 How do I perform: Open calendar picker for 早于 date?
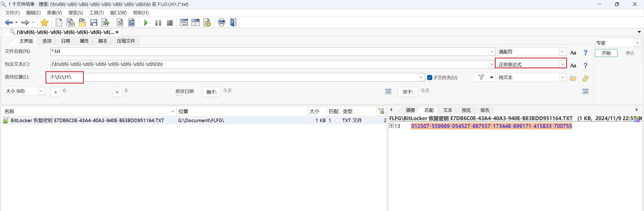(585, 91)
